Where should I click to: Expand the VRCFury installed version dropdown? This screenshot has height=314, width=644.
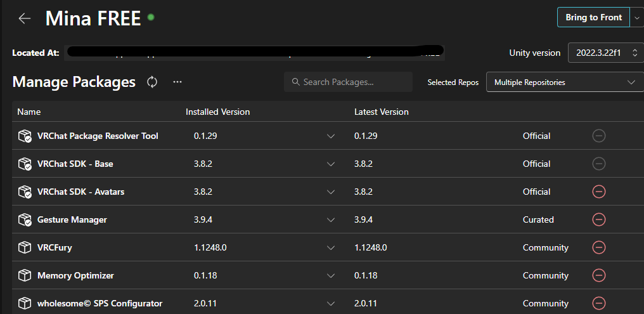click(x=331, y=247)
